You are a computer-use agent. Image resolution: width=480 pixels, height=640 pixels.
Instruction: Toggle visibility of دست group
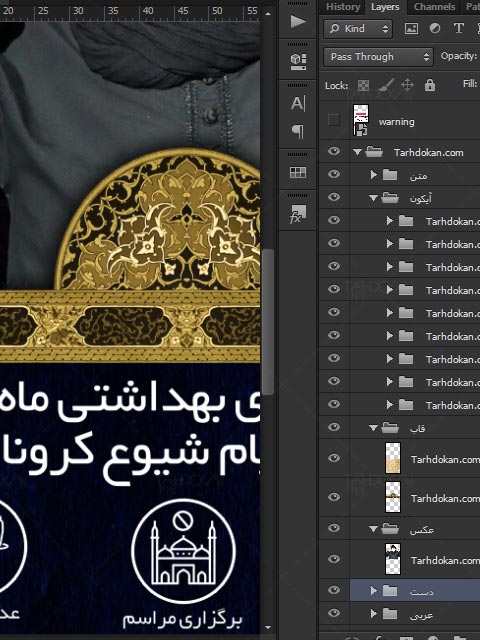click(334, 590)
